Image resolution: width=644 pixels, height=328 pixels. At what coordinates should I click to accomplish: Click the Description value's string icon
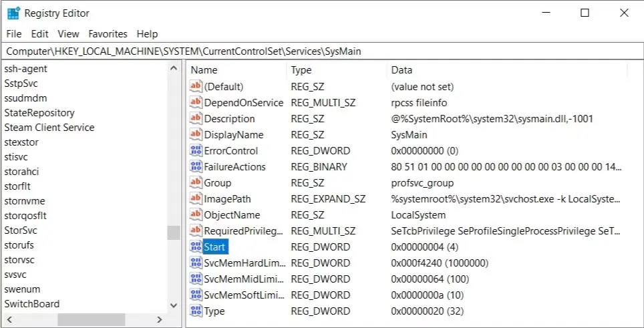coord(196,119)
